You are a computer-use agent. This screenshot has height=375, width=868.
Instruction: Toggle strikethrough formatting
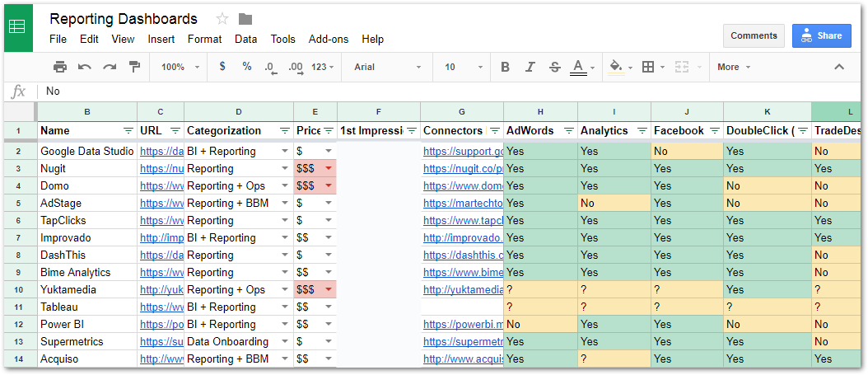[554, 67]
